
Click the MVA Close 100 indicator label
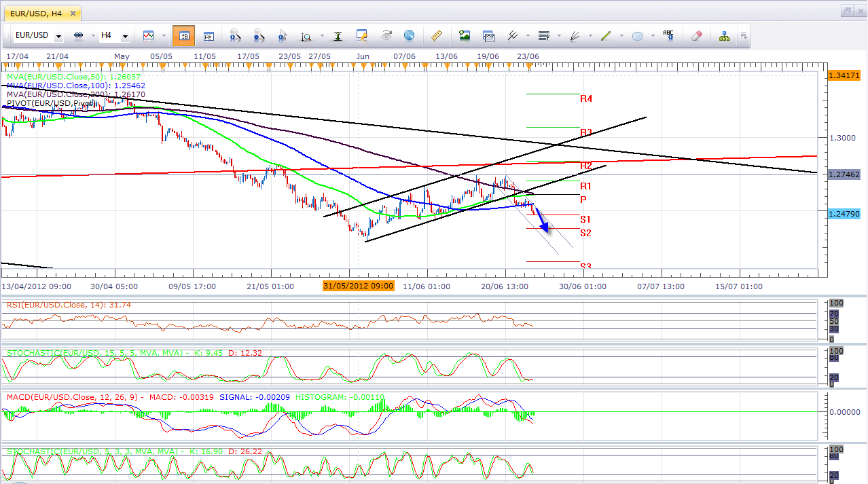click(x=76, y=86)
